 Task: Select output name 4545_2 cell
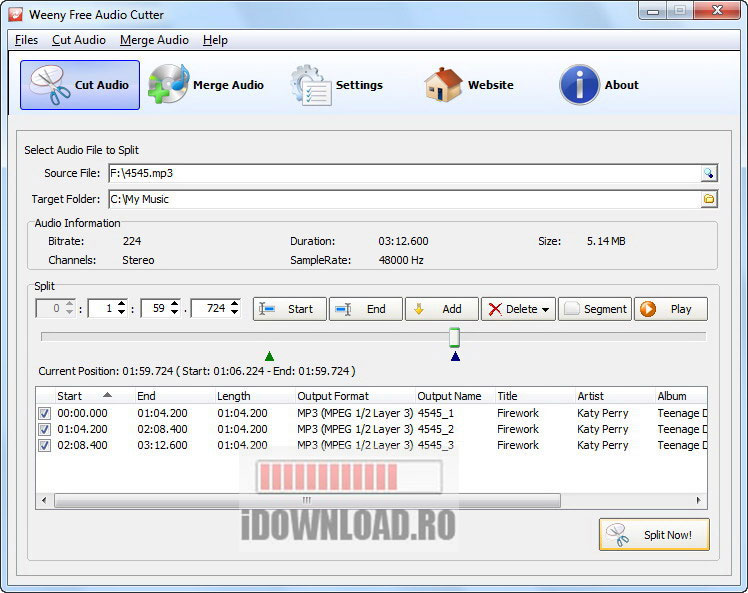436,429
